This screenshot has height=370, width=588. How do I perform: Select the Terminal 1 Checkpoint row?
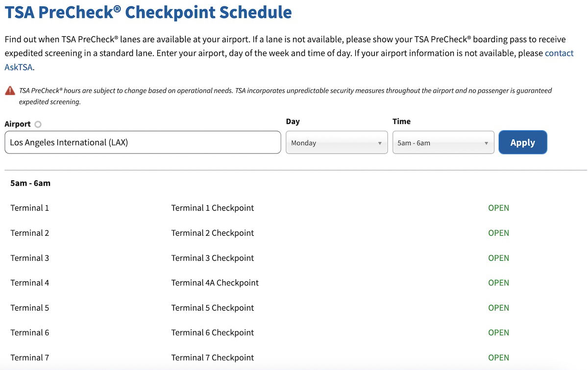pos(294,208)
